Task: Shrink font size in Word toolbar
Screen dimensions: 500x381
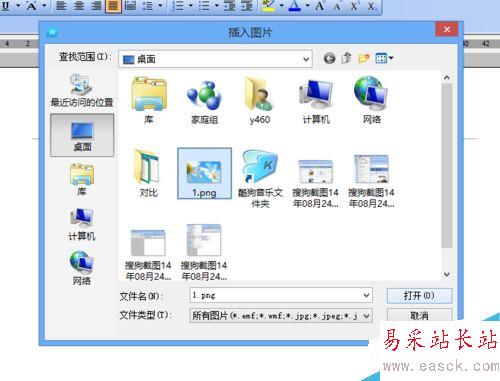Action: click(x=337, y=6)
